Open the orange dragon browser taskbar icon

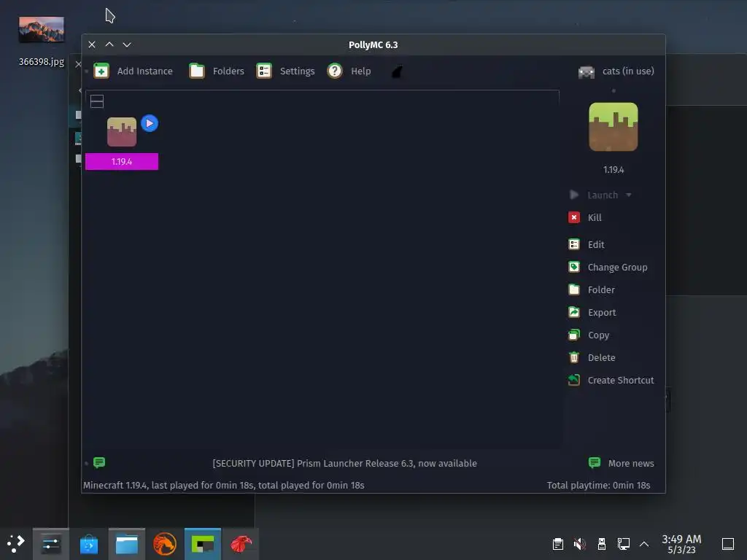(165, 544)
